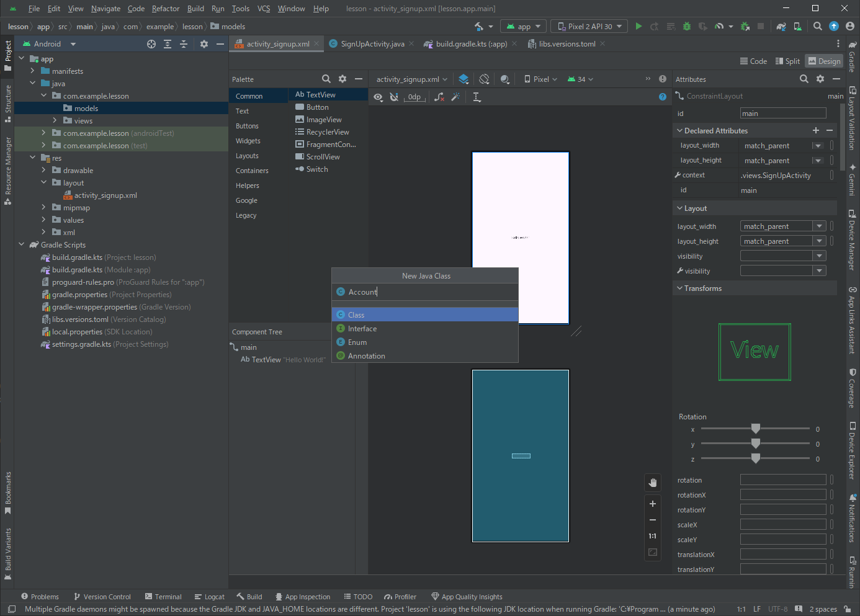860x616 pixels.
Task: Click Clear All Constraints icon
Action: [439, 97]
